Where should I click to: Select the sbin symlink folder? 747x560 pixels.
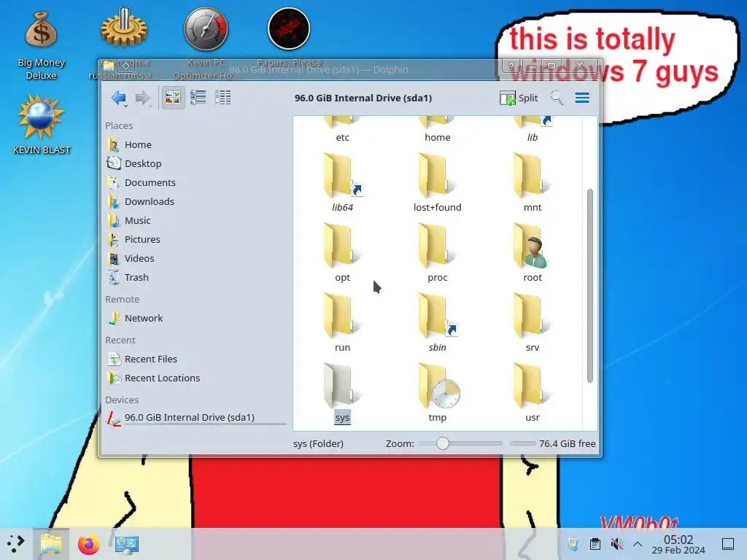[x=438, y=316]
